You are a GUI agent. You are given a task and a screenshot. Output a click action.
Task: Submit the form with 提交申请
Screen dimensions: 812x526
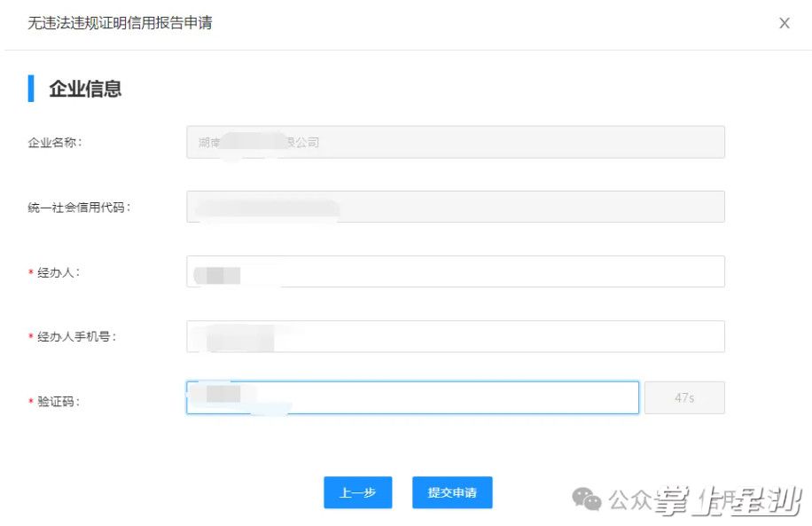point(452,493)
